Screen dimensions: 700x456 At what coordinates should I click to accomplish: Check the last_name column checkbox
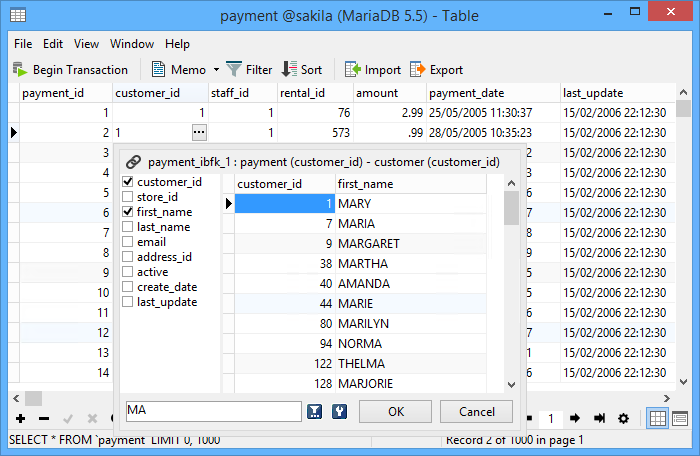128,226
